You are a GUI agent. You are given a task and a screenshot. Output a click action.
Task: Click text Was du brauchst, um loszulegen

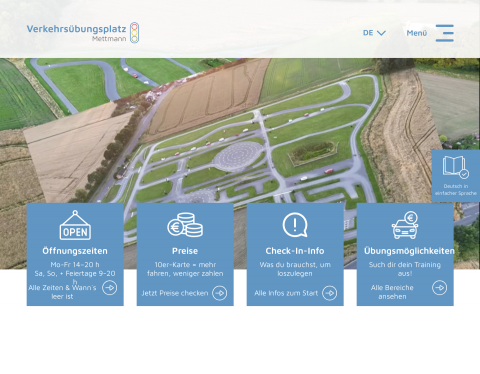point(295,269)
